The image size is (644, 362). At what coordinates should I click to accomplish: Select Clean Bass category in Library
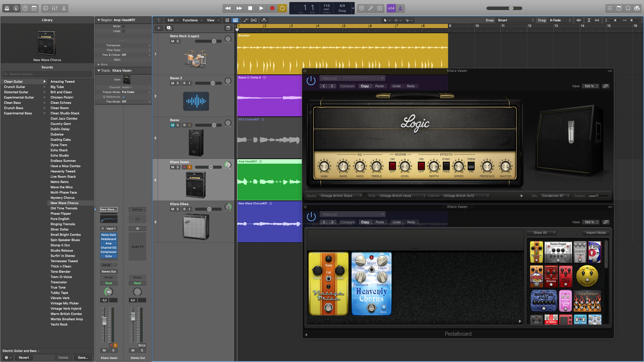point(24,103)
